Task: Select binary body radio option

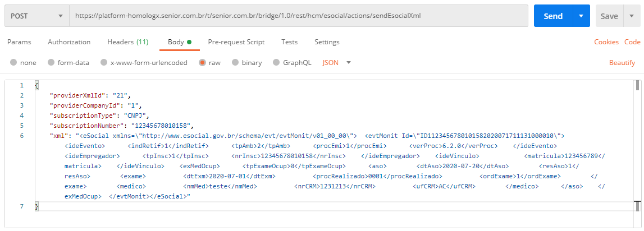Action: point(236,63)
